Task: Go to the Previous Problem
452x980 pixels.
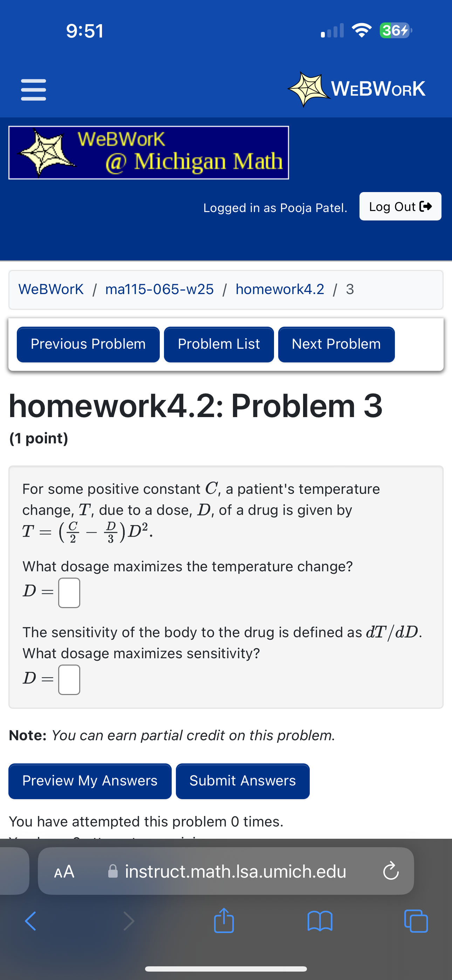Action: (88, 343)
